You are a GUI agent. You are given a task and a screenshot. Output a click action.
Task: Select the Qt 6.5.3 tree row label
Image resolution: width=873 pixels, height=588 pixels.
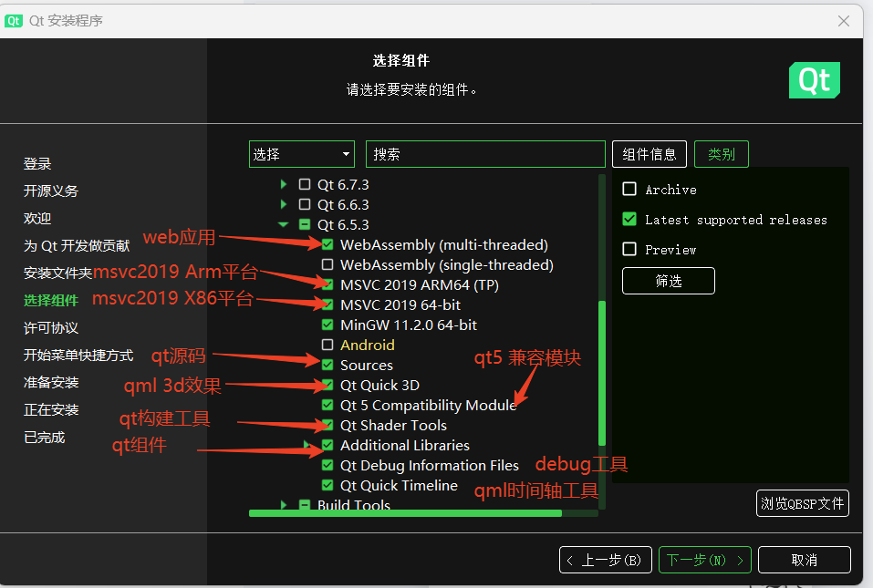(x=343, y=225)
